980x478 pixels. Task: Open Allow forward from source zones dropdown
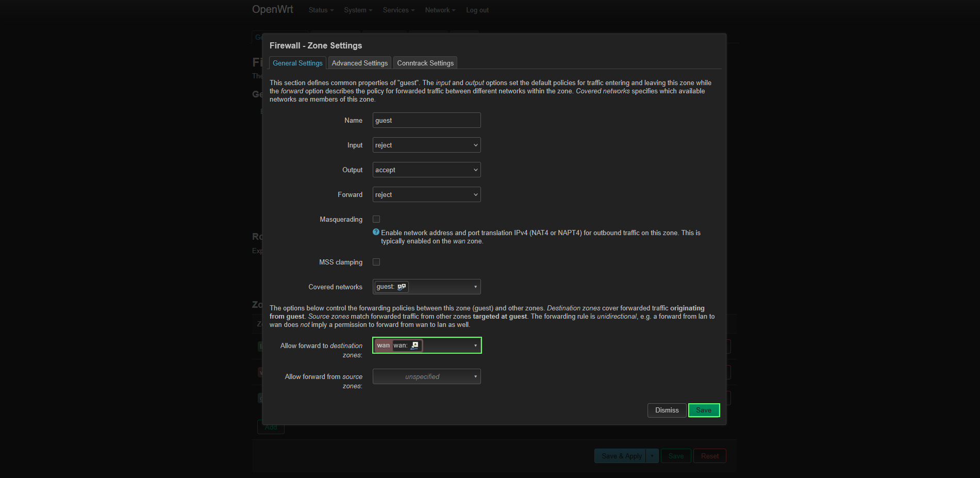tap(426, 376)
